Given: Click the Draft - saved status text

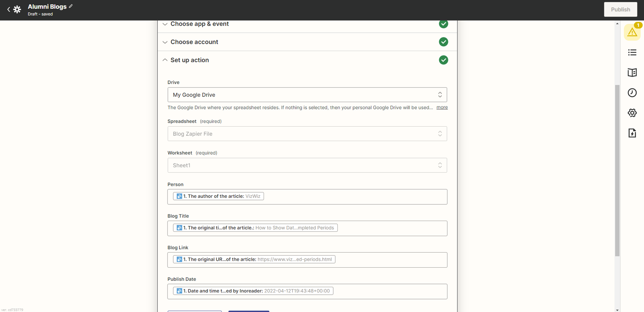Looking at the screenshot, I should 40,14.
